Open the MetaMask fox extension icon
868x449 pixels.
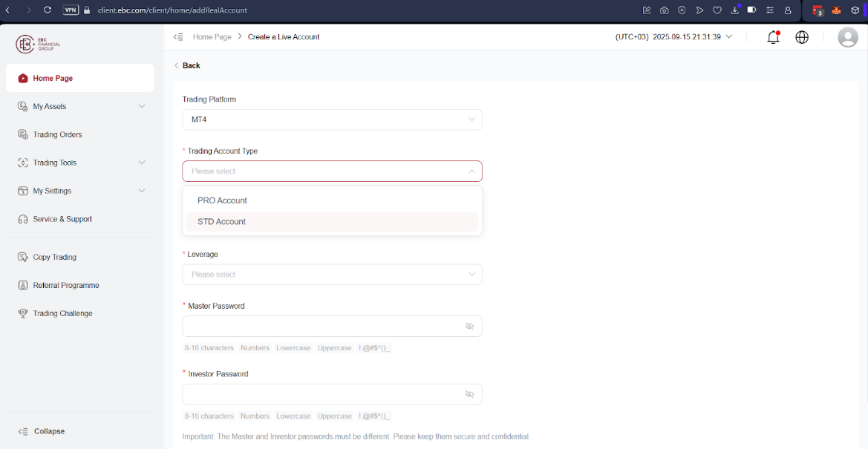[837, 10]
